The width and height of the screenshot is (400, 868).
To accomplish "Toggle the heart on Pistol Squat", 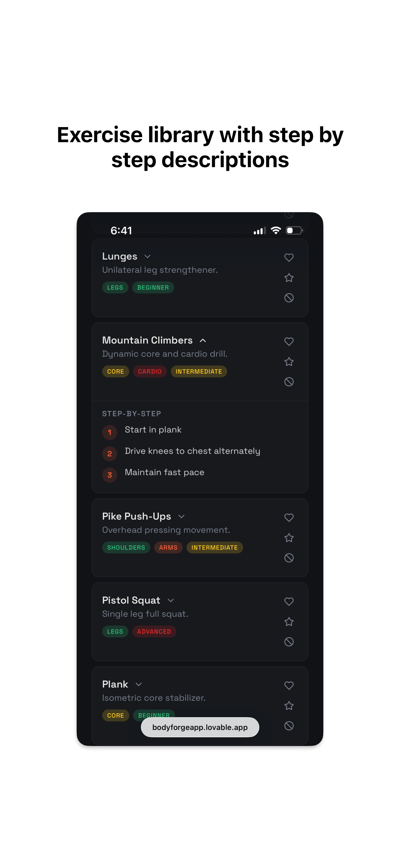I will click(289, 601).
